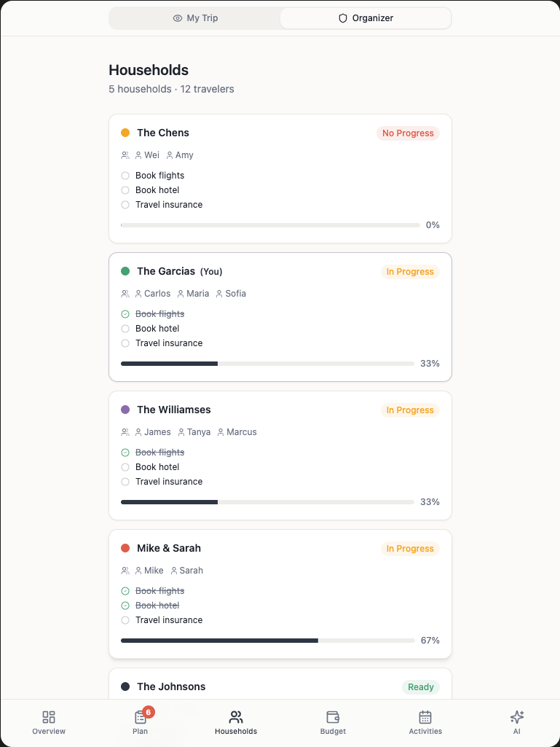Image resolution: width=560 pixels, height=747 pixels.
Task: Uncheck Book hotel for Mike & Sarah
Action: 125,606
